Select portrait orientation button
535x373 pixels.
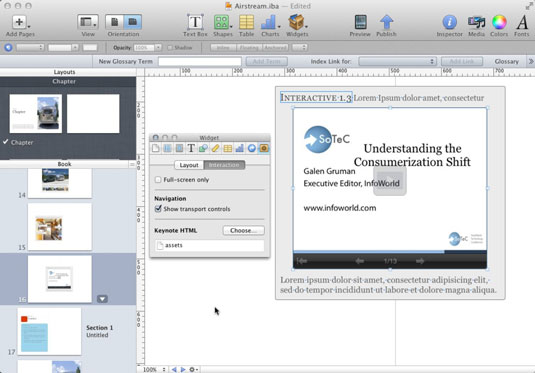(x=114, y=23)
